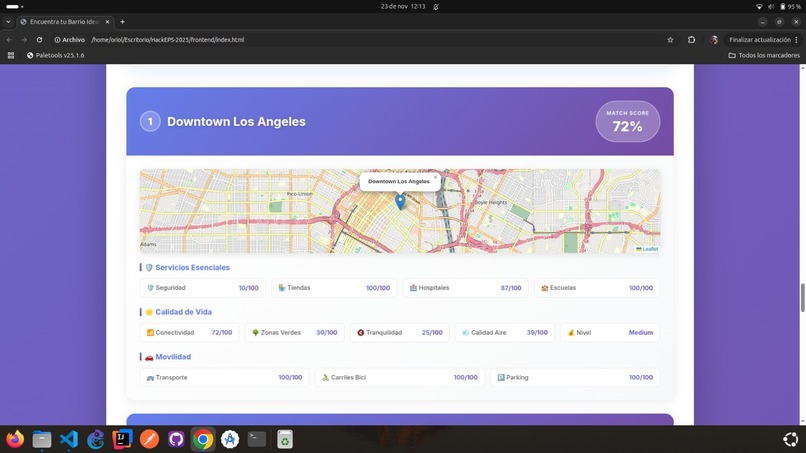Open Firefox from the dock
Image resolution: width=806 pixels, height=453 pixels.
15,439
